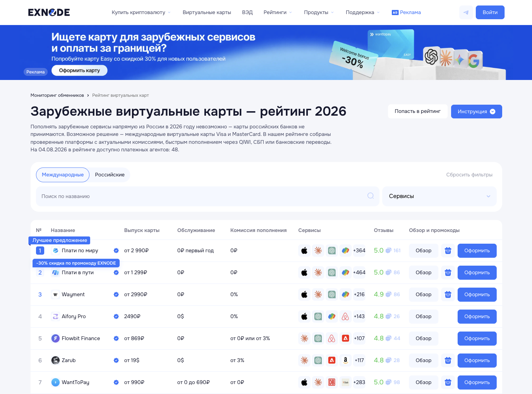Image resolution: width=532 pixels, height=394 pixels.
Task: Expand the Рейтинги dropdown menu
Action: click(x=278, y=12)
